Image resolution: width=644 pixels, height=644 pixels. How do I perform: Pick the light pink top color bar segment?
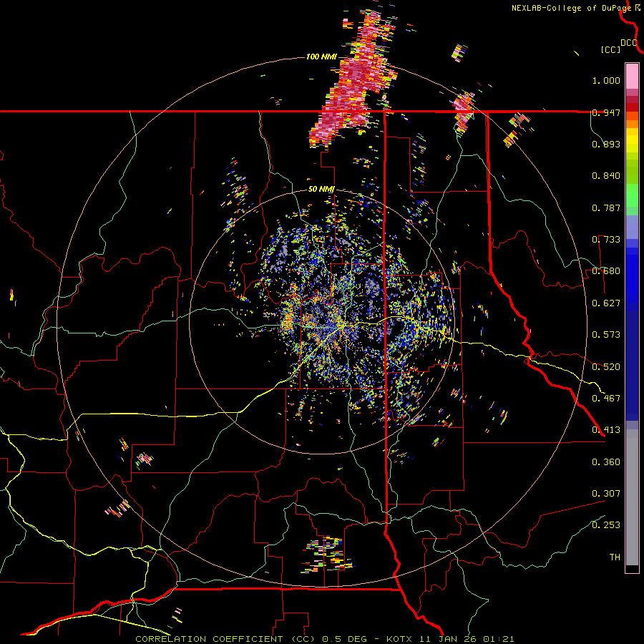[632, 76]
